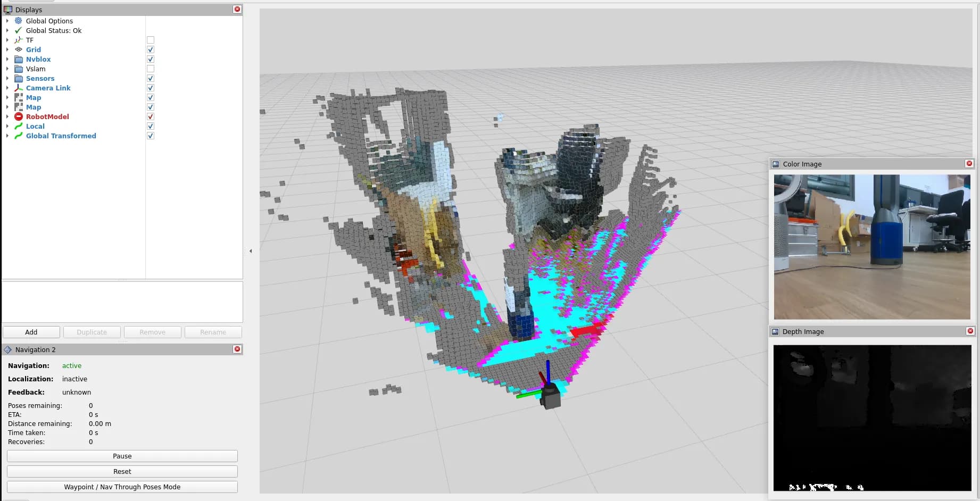Click the robot model in the 3D view
The image size is (980, 501).
551,396
